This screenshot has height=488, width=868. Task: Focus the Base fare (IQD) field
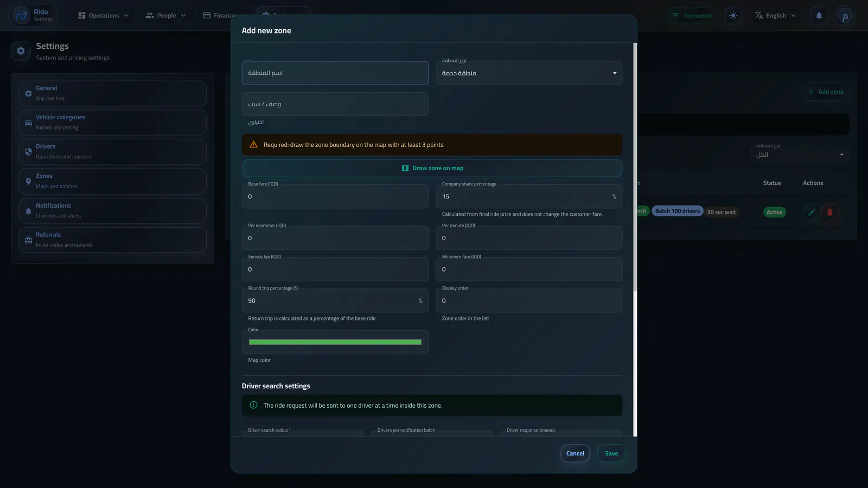(335, 196)
